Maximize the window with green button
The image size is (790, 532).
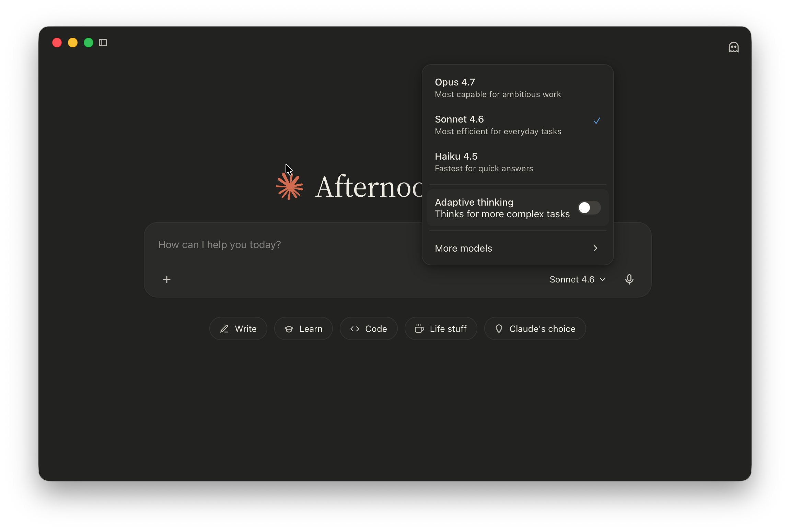pos(89,43)
